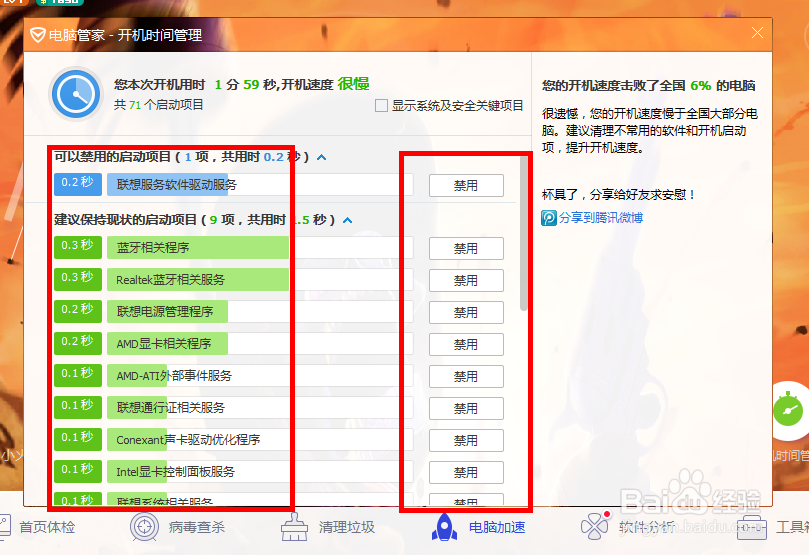Image resolution: width=809 pixels, height=555 pixels.
Task: Open the toolbox briefcase icon
Action: [x=752, y=527]
